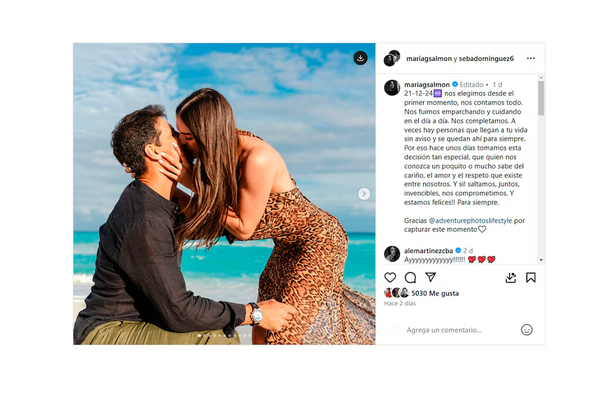Download media icon beside the bookmark
The height and width of the screenshot is (406, 610).
click(510, 277)
